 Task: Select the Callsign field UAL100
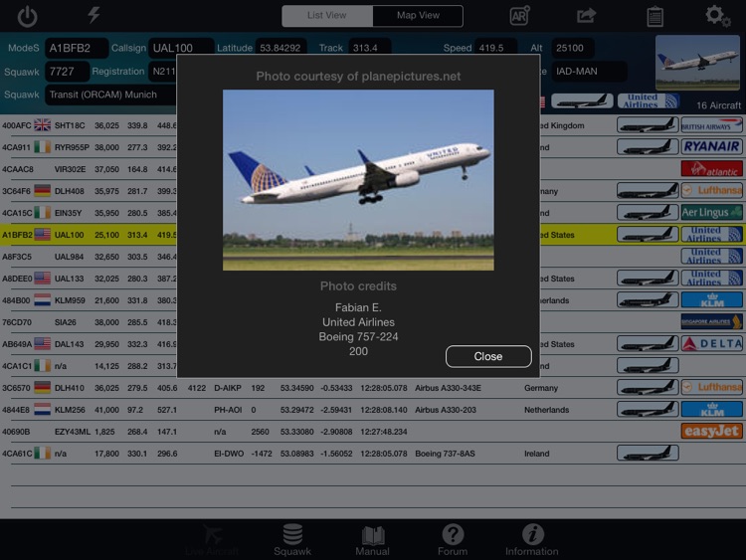pyautogui.click(x=181, y=48)
